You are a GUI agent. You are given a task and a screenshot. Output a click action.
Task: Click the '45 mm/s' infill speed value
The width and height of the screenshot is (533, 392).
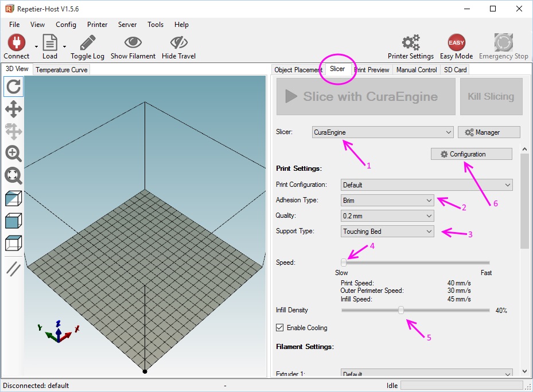(459, 299)
